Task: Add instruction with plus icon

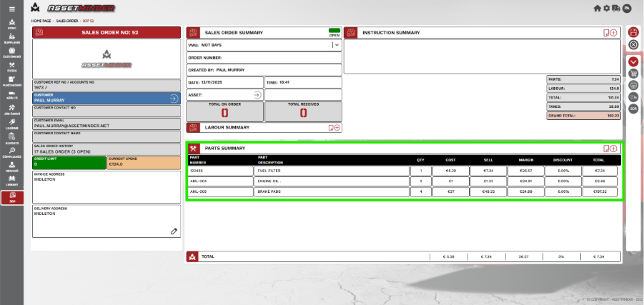Action: tap(613, 33)
